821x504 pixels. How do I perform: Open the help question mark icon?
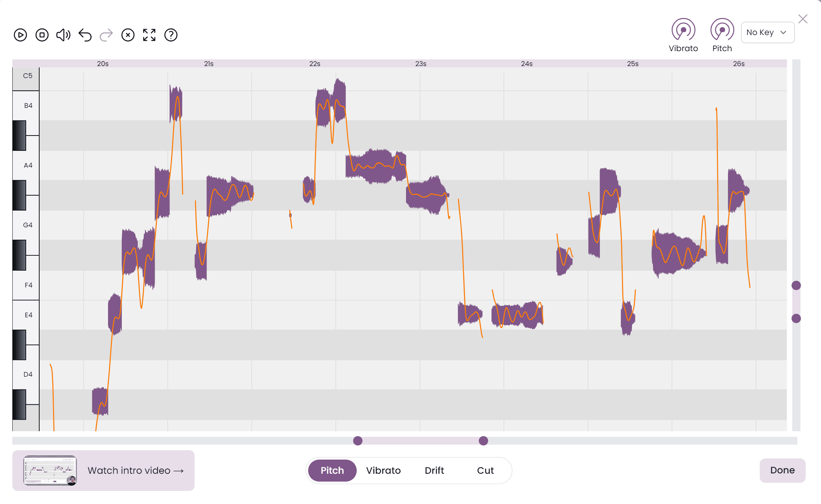click(x=171, y=35)
